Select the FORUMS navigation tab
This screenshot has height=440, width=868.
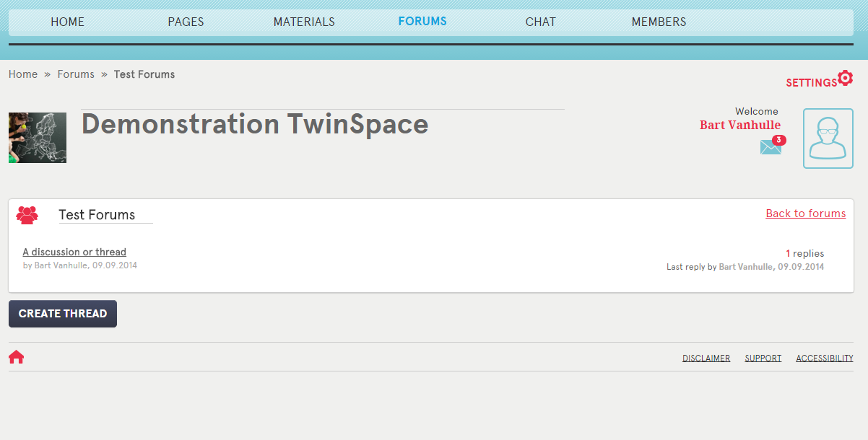pos(422,22)
